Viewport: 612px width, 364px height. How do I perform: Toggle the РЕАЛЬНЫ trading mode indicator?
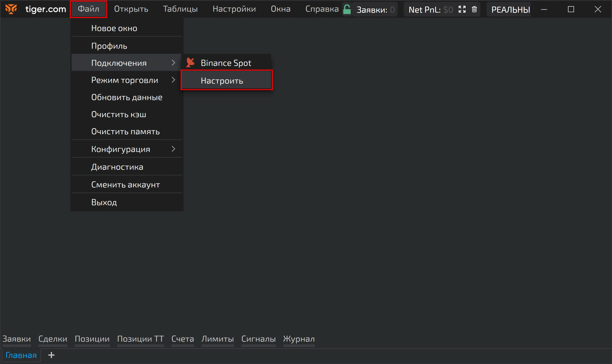pos(510,10)
